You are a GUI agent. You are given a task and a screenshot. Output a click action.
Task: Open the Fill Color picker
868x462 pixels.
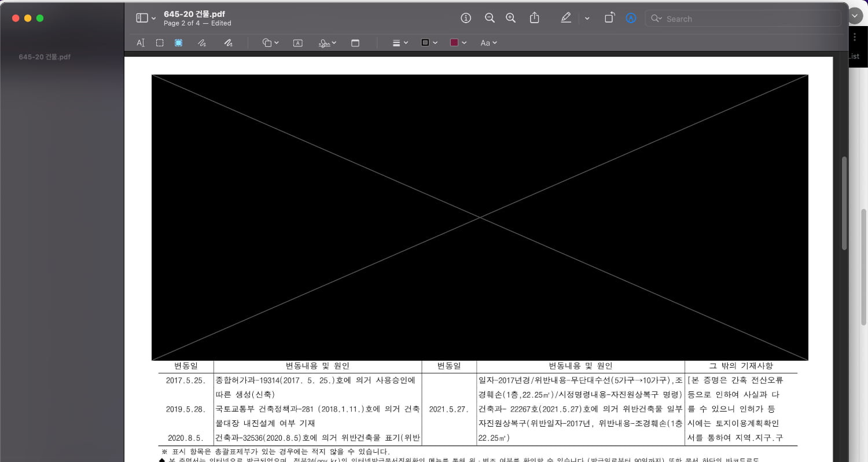458,43
